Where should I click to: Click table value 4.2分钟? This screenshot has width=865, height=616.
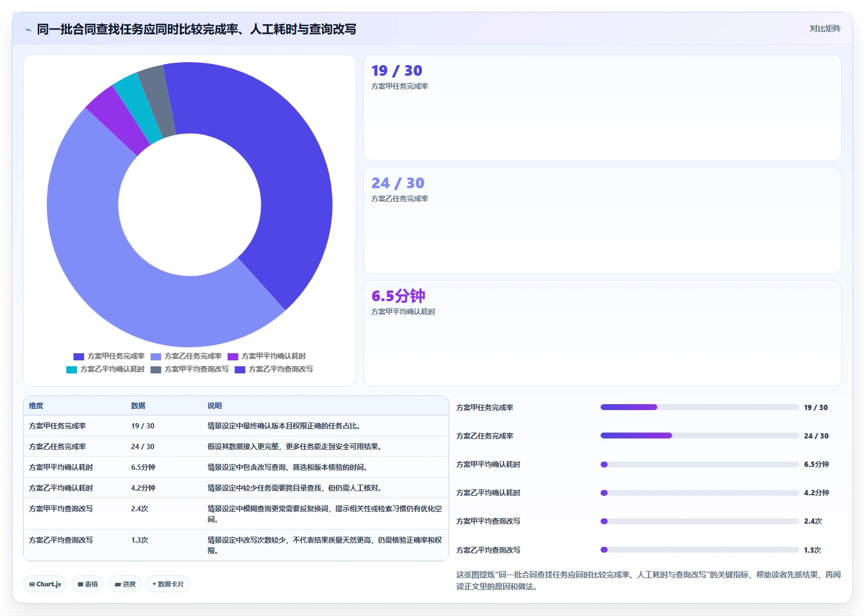(x=143, y=488)
